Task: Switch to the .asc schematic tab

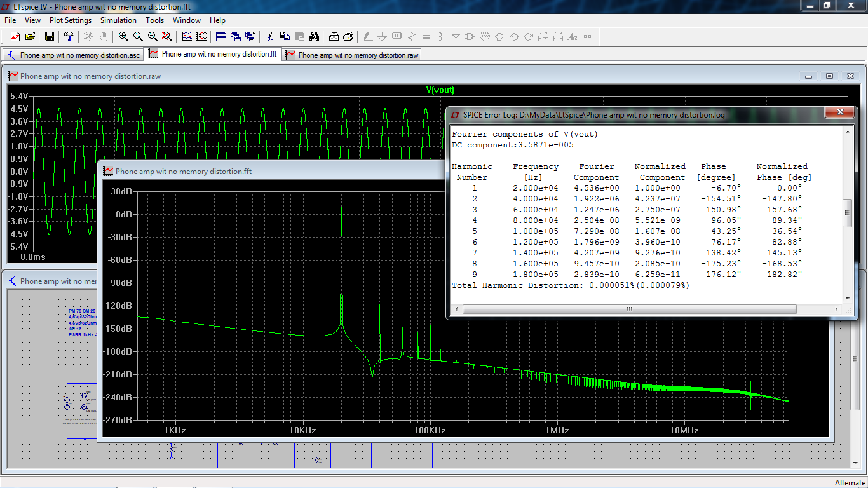Action: 74,55
